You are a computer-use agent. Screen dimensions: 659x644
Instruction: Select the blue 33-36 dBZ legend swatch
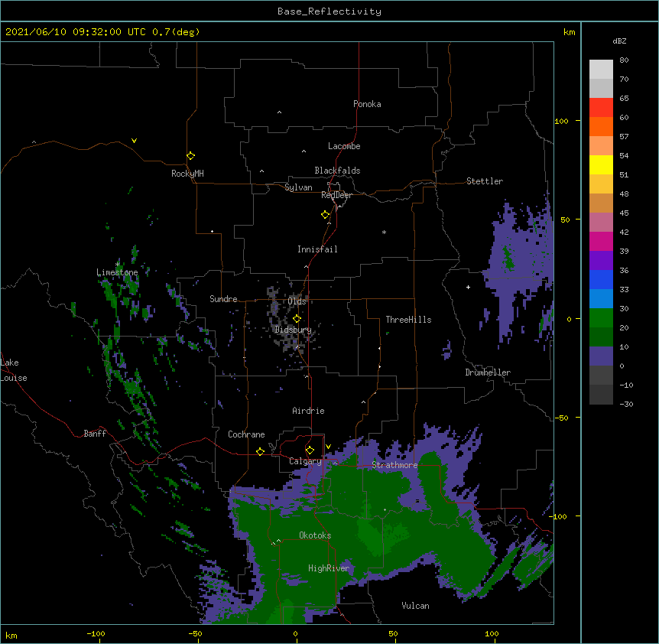coord(601,279)
